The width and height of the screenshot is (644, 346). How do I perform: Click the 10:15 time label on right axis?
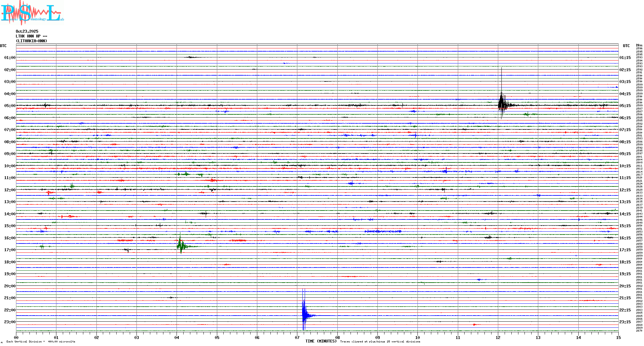625,166
